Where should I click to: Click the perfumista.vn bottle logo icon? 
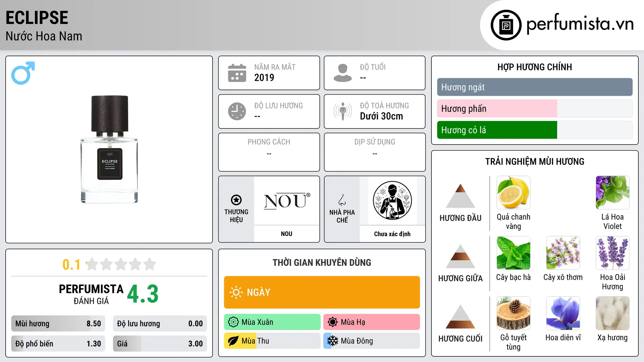pos(506,25)
